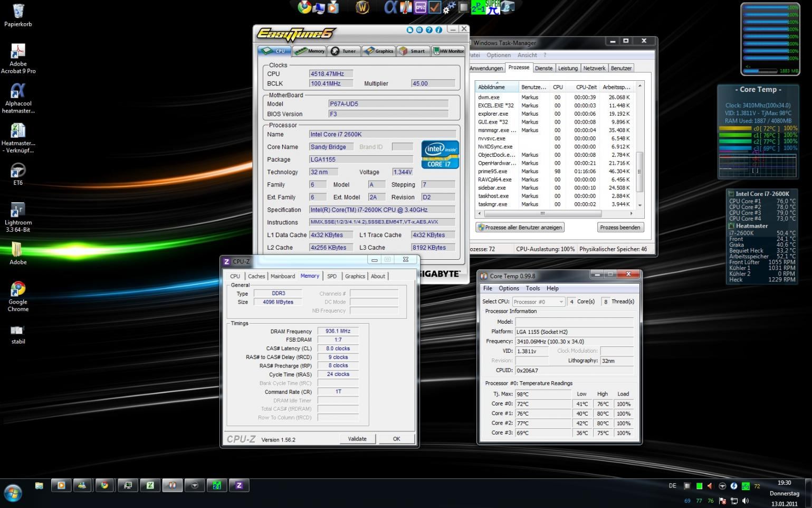Click taskbar clock showing 19:30
The height and width of the screenshot is (508, 812).
pos(784,483)
